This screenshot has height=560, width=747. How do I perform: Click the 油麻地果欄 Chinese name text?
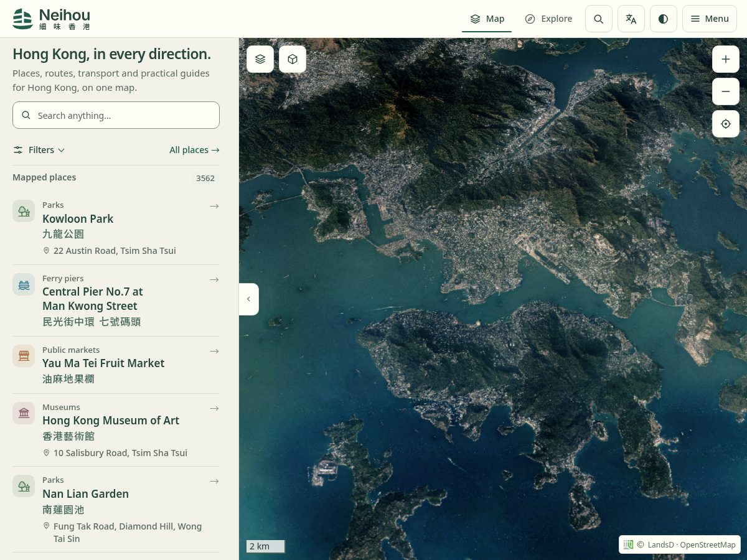pos(68,379)
